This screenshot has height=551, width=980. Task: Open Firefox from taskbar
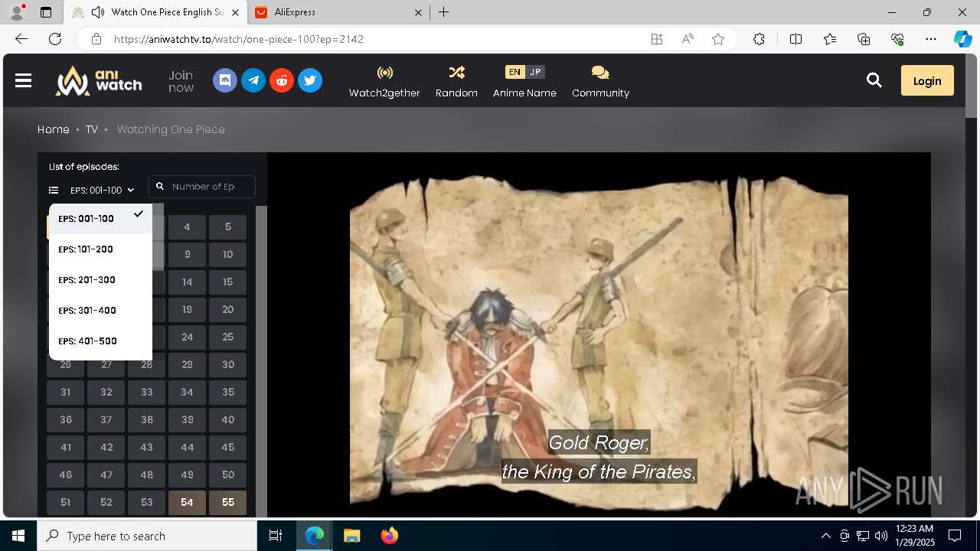389,536
